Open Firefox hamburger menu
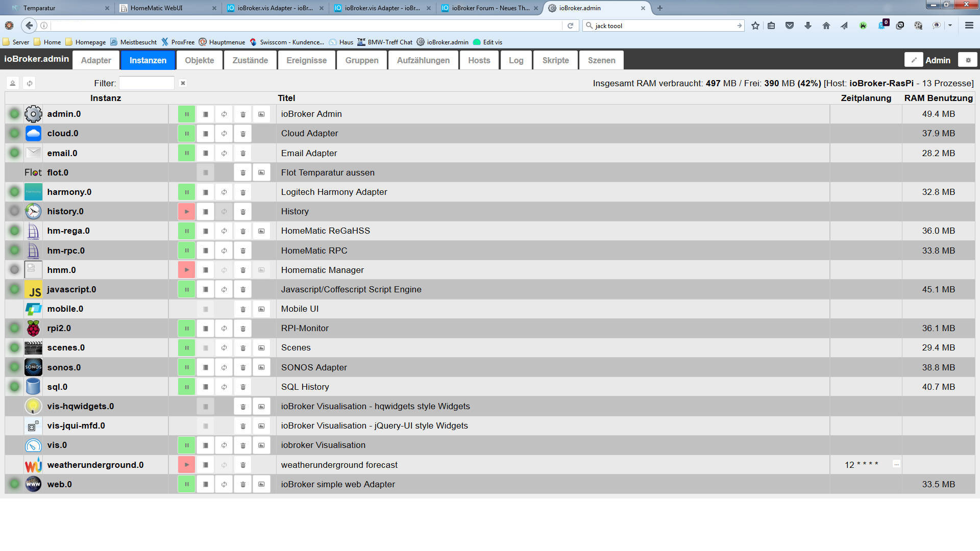This screenshot has height=551, width=980. [969, 26]
